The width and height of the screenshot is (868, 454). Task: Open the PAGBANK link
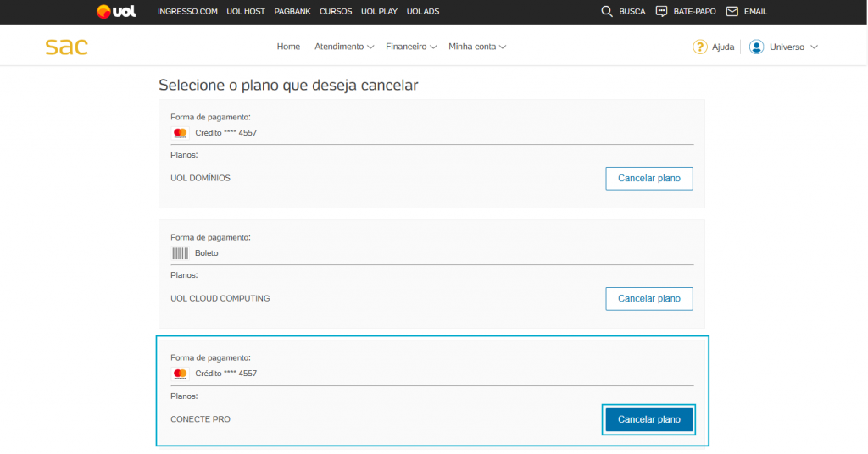point(292,12)
